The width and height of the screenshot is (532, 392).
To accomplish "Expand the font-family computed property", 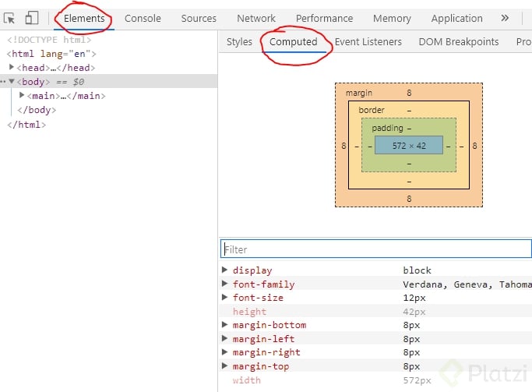I will [225, 284].
